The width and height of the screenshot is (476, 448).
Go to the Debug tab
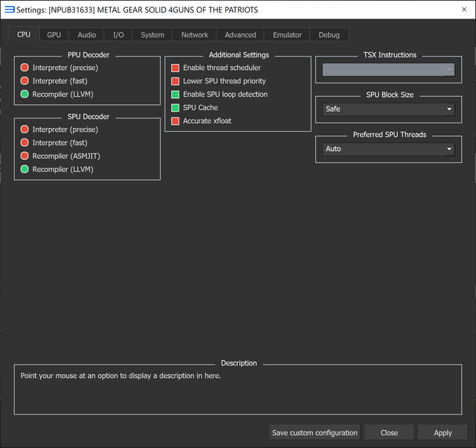(x=329, y=35)
